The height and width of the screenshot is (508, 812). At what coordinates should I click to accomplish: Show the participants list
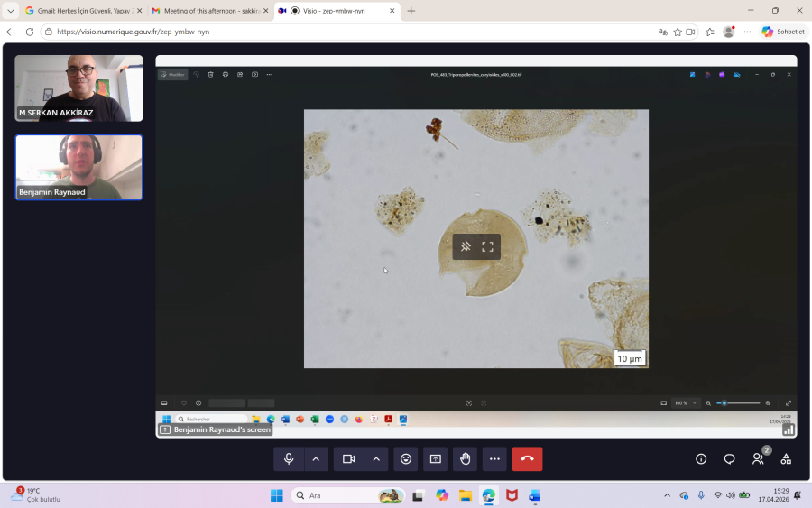coord(758,459)
